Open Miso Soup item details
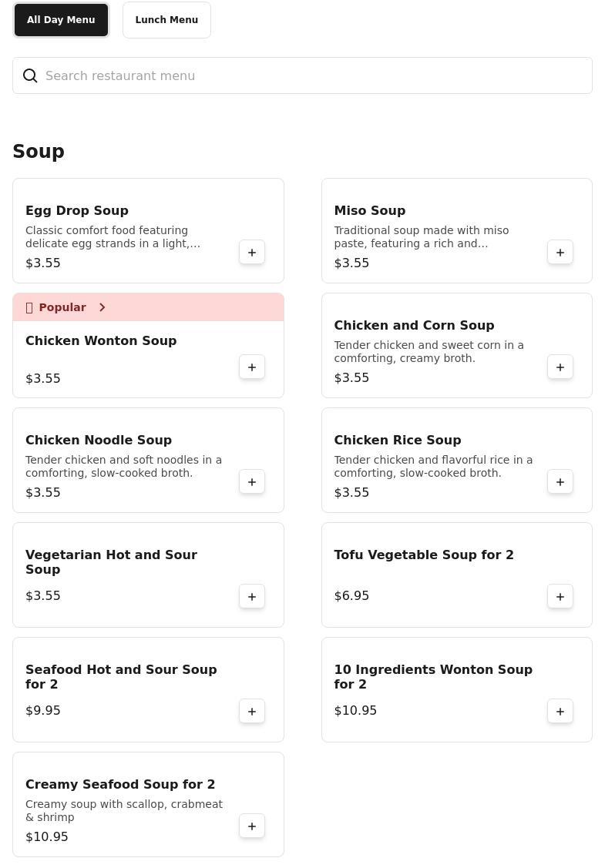This screenshot has width=605, height=868. [x=369, y=210]
